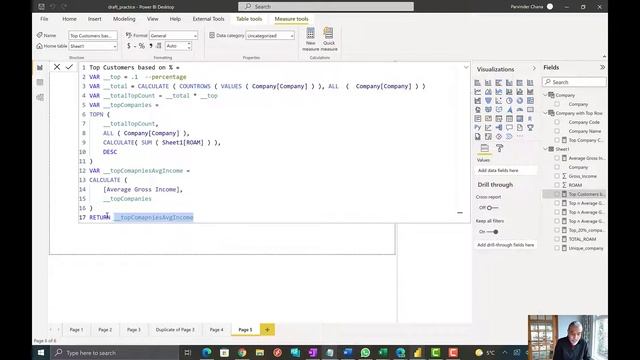Select the pie chart visual

pyautogui.click(x=509, y=100)
